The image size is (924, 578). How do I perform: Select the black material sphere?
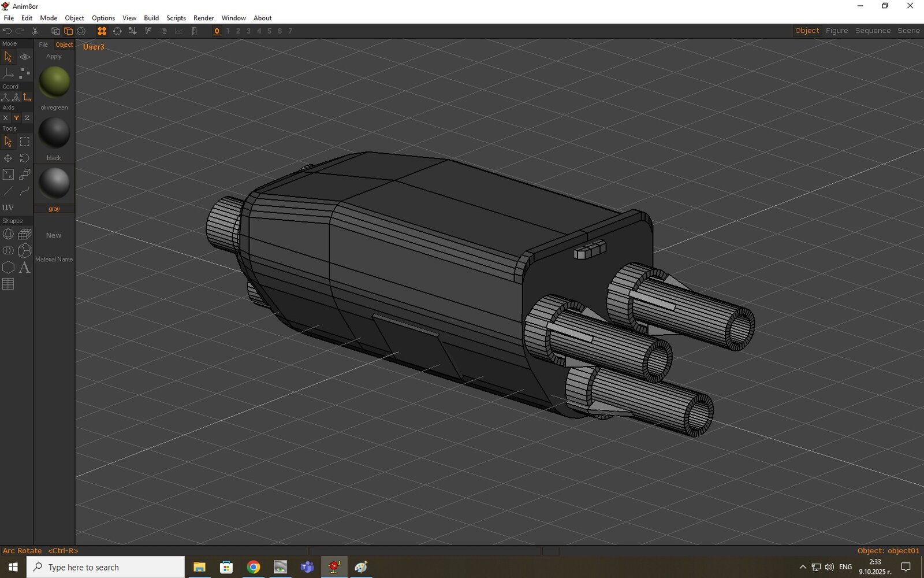tap(54, 132)
